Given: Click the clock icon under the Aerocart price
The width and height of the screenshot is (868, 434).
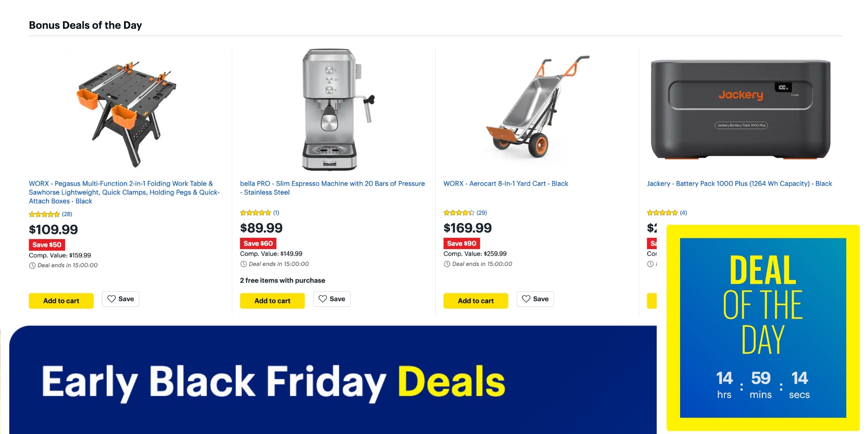Looking at the screenshot, I should 446,264.
